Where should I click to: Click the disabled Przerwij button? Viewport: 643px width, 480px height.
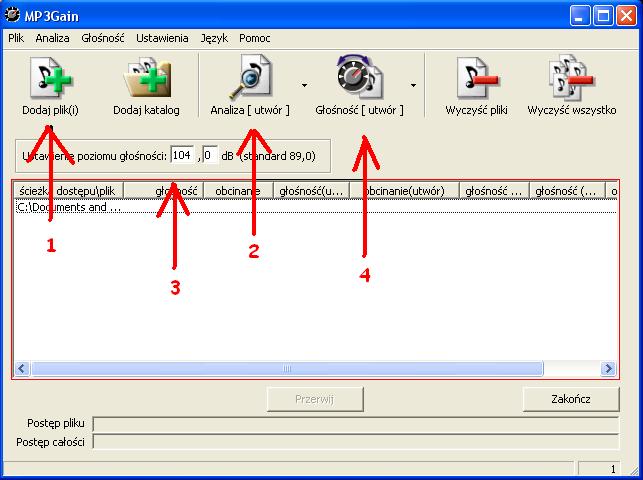[x=315, y=399]
